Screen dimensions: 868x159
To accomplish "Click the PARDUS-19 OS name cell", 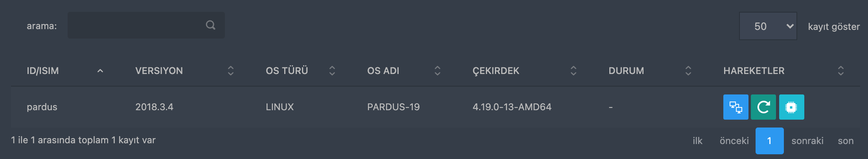I will coord(393,107).
